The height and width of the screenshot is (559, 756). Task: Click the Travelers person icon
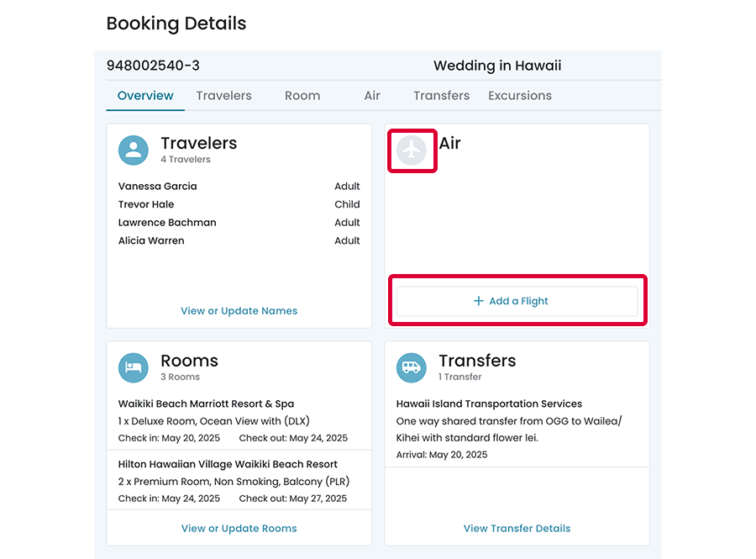click(134, 150)
